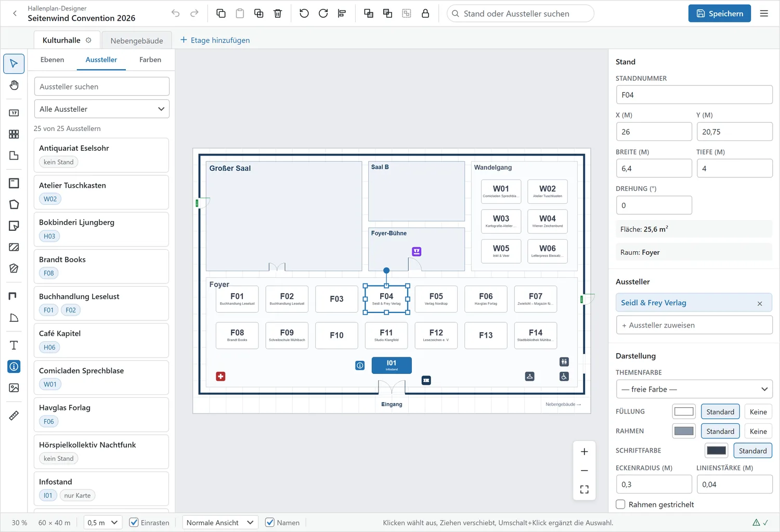Image resolution: width=780 pixels, height=532 pixels.
Task: Fit the plan to screen
Action: coord(584,489)
